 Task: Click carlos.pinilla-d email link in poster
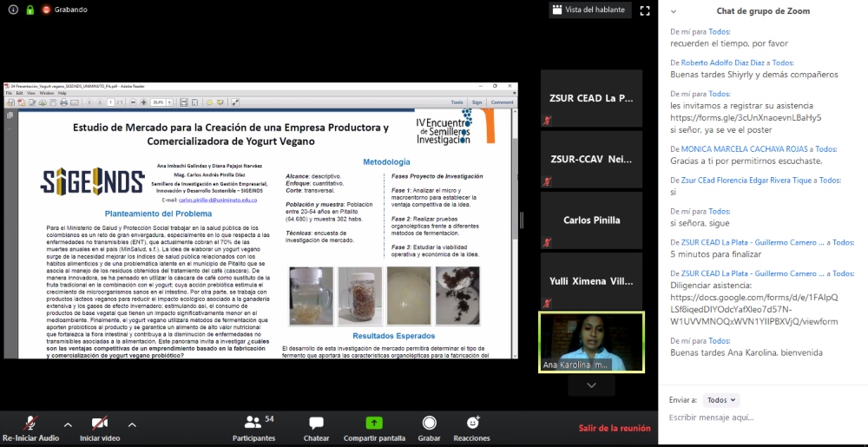click(218, 200)
